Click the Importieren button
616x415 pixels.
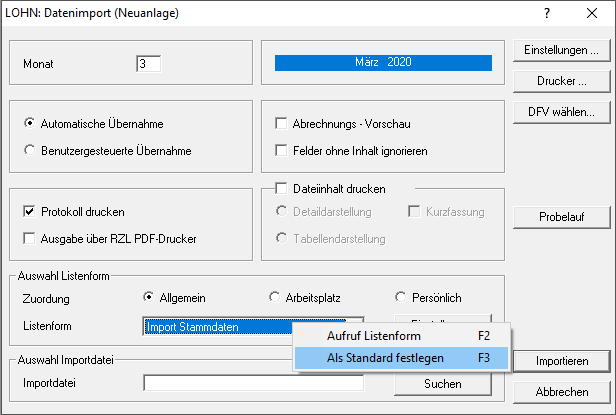tap(561, 360)
